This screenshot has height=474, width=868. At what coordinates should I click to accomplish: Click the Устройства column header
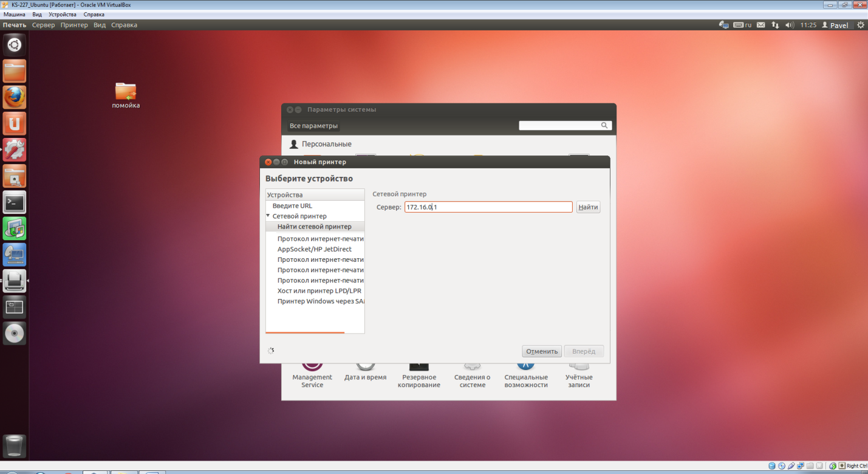[315, 195]
